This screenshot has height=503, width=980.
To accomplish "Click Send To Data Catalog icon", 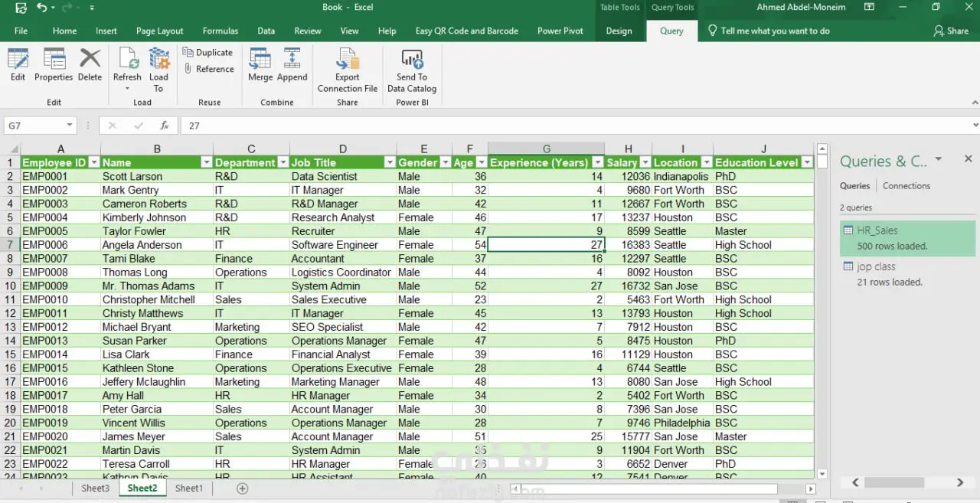I will 412,70.
